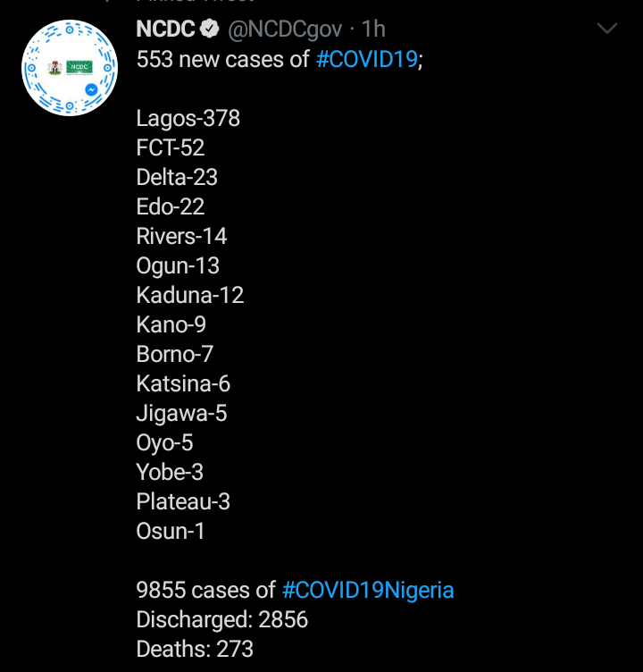Click the verified badge beside NCDC
Image resolution: width=643 pixels, height=672 pixels.
(x=211, y=29)
